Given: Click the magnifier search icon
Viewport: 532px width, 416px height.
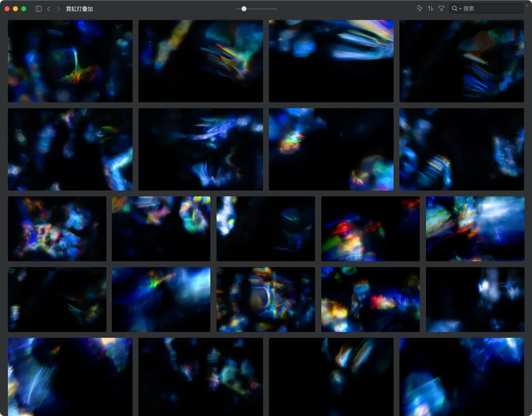Looking at the screenshot, I should coord(455,8).
